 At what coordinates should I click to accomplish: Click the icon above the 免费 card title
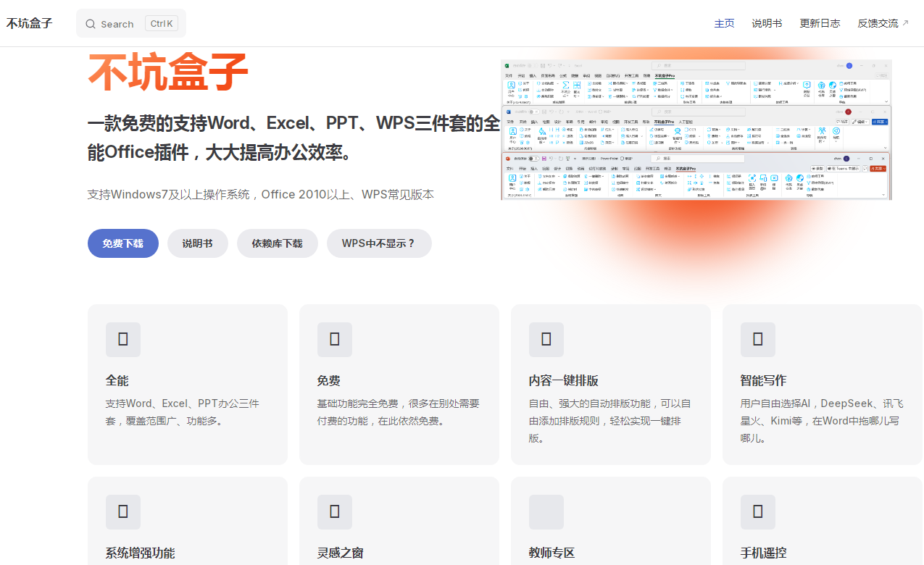[335, 340]
